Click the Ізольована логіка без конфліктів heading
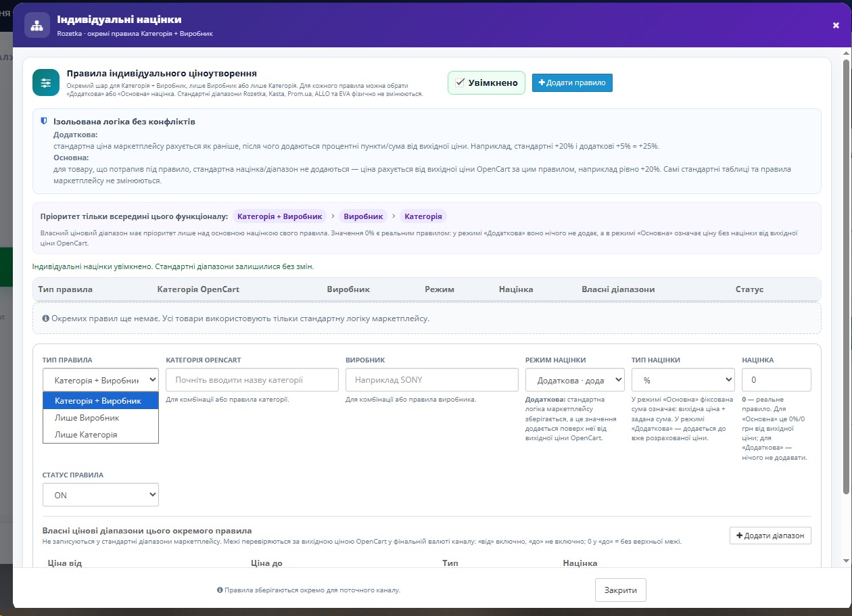852x616 pixels. point(124,122)
